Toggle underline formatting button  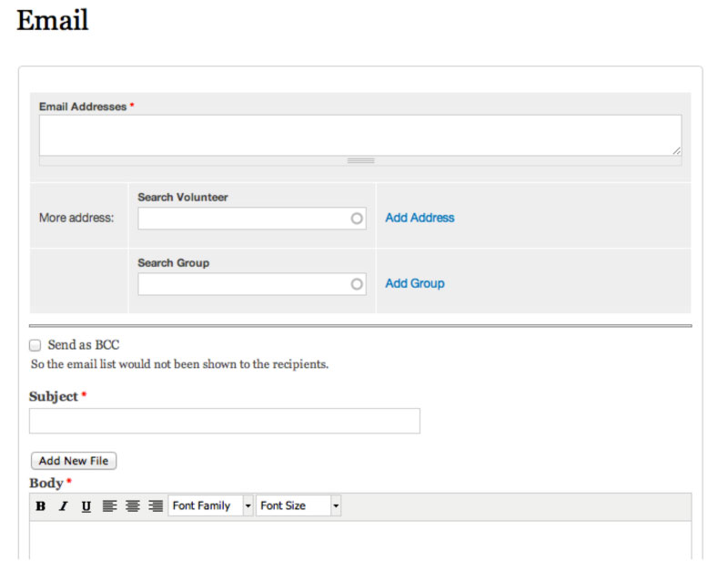coord(86,505)
